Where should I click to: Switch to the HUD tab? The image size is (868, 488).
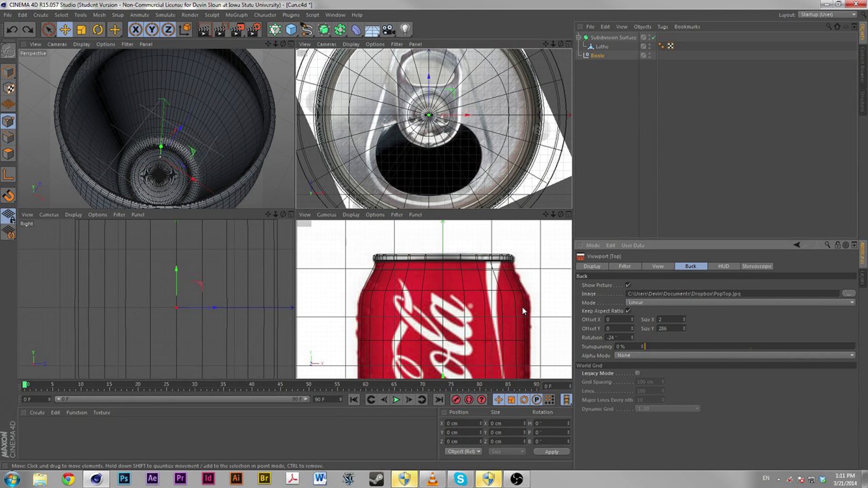(x=723, y=266)
